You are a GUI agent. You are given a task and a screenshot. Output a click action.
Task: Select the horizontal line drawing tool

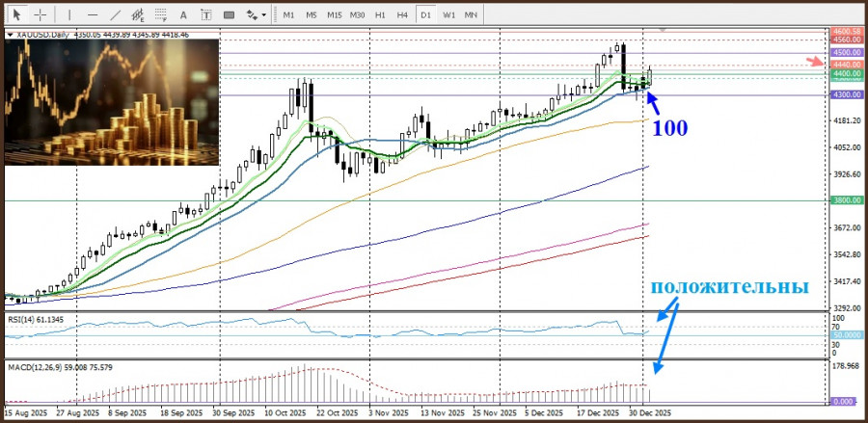(x=93, y=14)
